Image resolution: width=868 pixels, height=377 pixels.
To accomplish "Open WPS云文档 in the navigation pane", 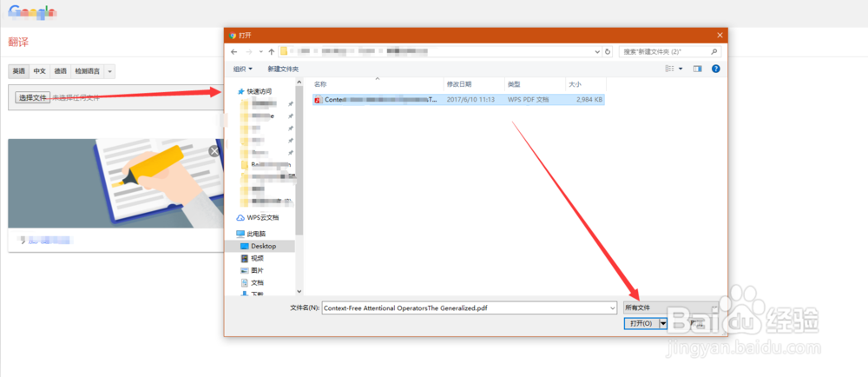I will pos(262,217).
